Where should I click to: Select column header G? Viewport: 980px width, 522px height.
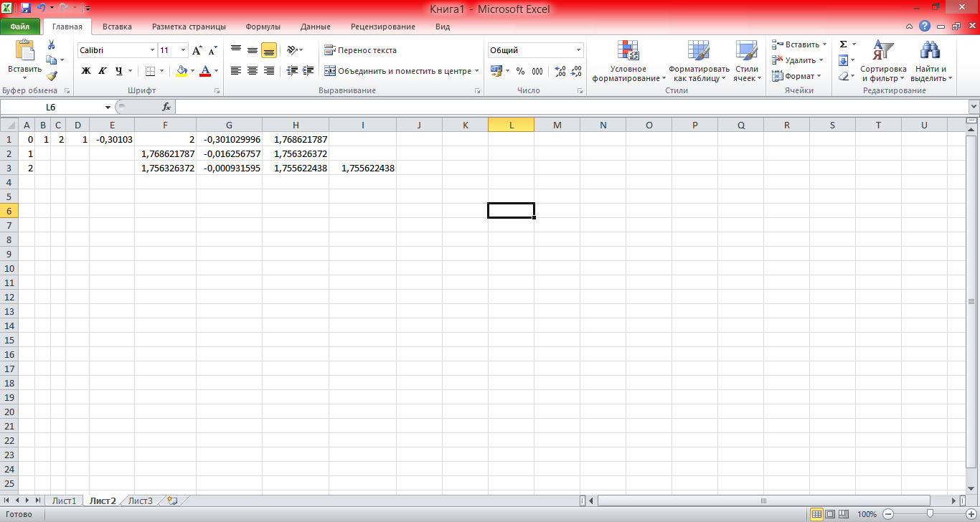(x=229, y=125)
